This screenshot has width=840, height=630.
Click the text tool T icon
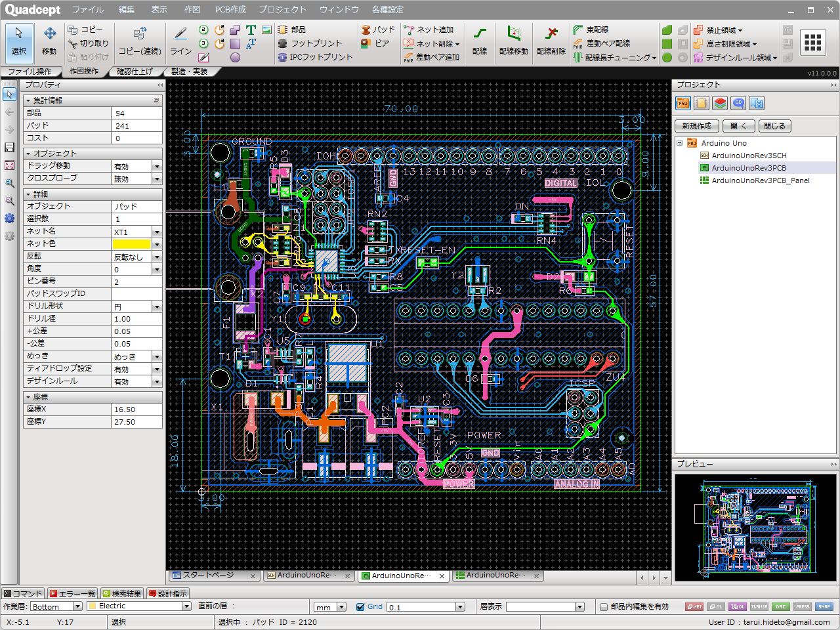(x=251, y=30)
